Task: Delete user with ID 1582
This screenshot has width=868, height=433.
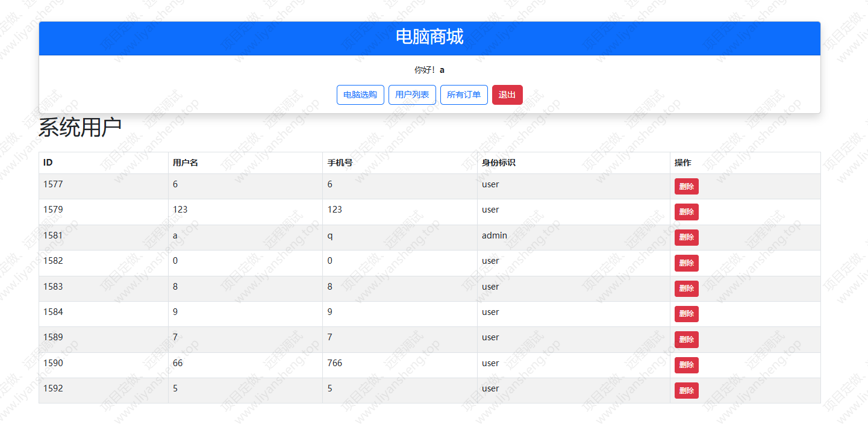Action: (686, 263)
